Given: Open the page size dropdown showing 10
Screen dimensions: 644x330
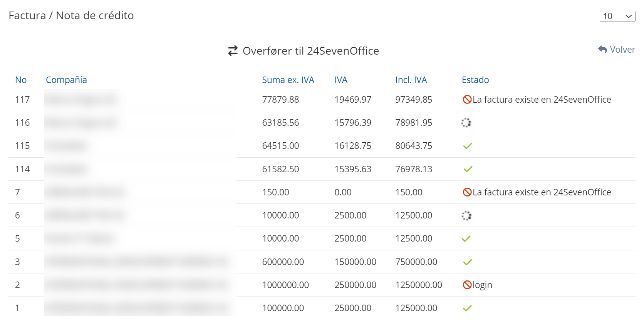Looking at the screenshot, I should tap(617, 16).
